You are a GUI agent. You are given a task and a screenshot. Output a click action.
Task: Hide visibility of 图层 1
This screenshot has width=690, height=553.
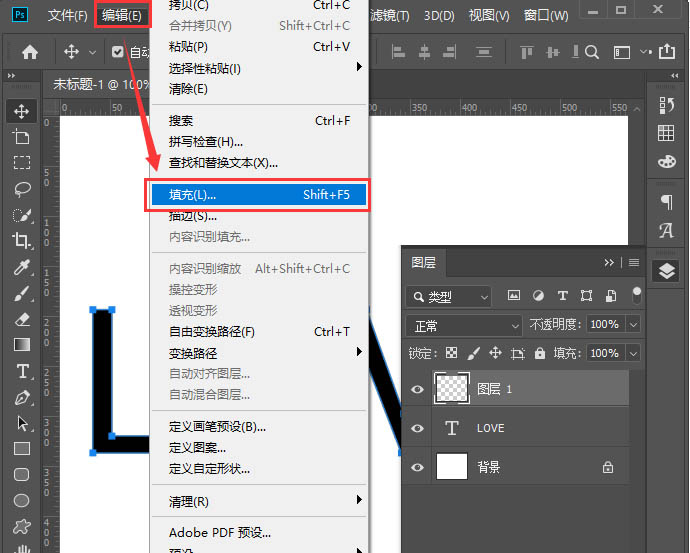pos(418,389)
